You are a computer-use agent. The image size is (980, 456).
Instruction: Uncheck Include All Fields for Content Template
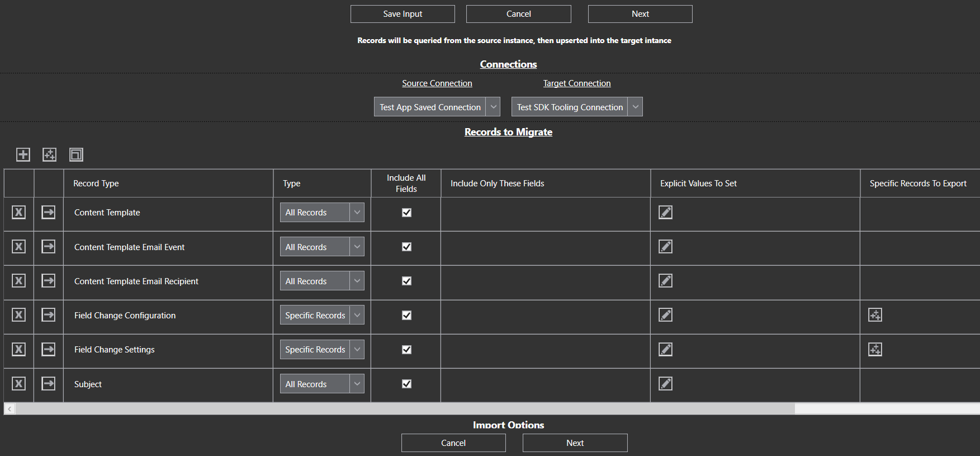coord(406,213)
